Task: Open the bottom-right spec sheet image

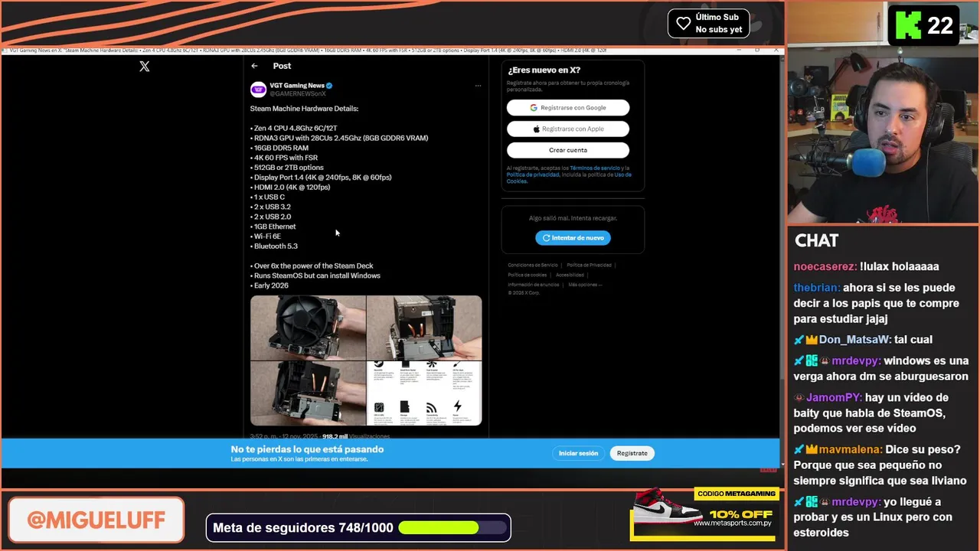Action: click(x=424, y=393)
